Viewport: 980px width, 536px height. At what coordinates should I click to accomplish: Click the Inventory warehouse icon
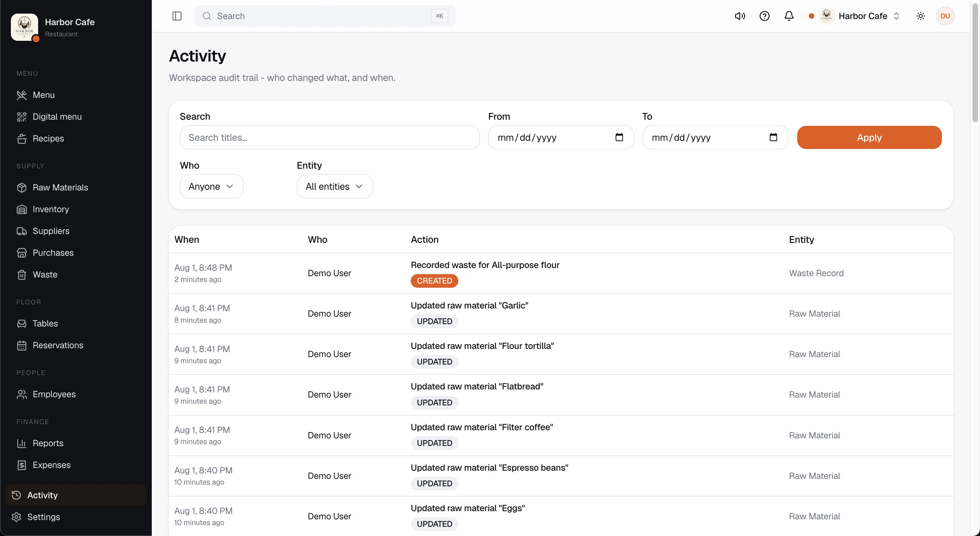pyautogui.click(x=22, y=209)
